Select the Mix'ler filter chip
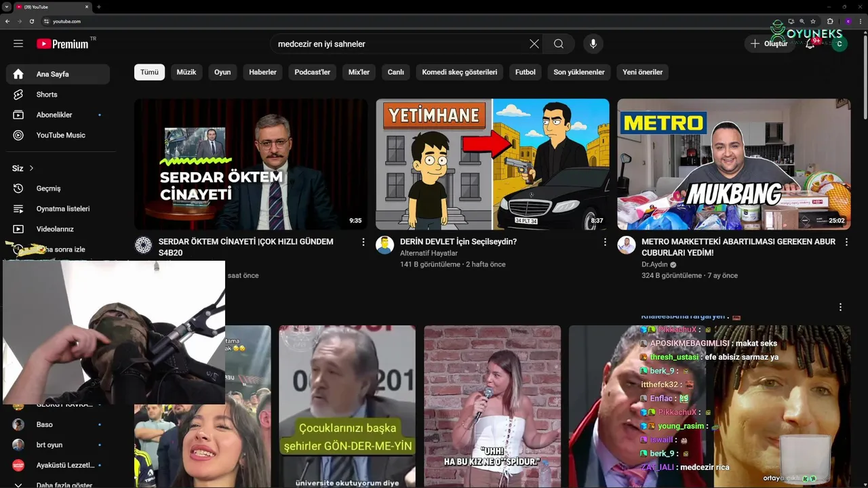Image resolution: width=868 pixels, height=488 pixels. pyautogui.click(x=359, y=72)
